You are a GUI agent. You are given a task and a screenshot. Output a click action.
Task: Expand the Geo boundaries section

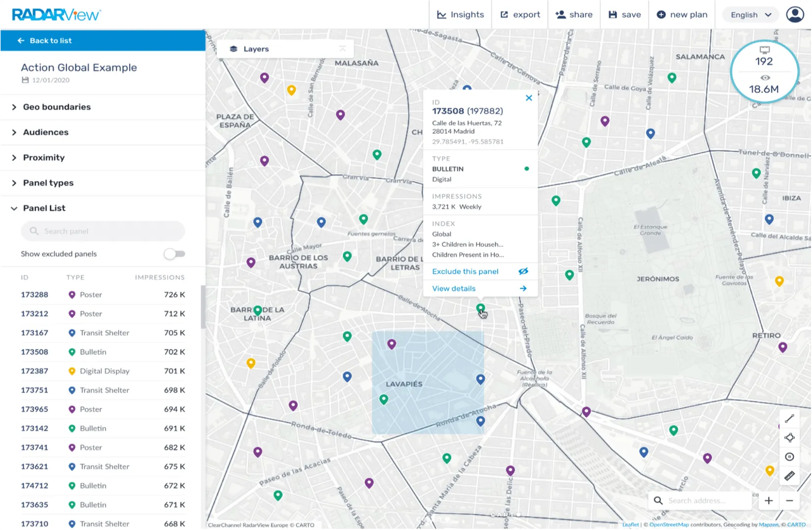(x=57, y=107)
